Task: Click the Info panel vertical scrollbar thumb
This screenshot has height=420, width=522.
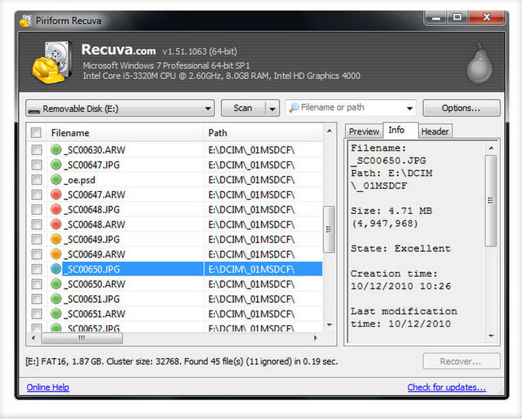Action: (x=491, y=200)
